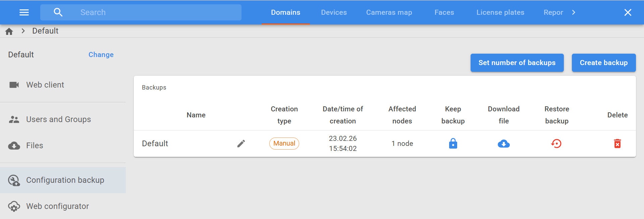Click the home breadcrumb icon
Image resolution: width=644 pixels, height=219 pixels.
click(x=9, y=31)
